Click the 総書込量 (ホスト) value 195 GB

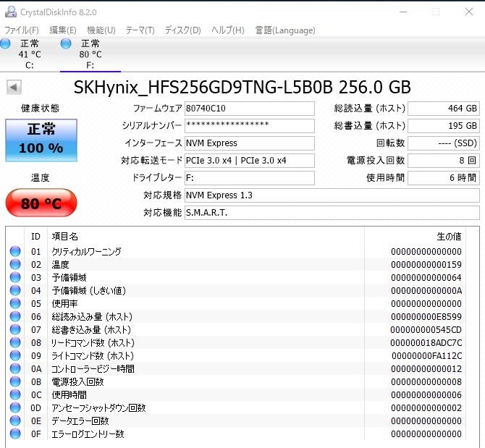[x=444, y=126]
